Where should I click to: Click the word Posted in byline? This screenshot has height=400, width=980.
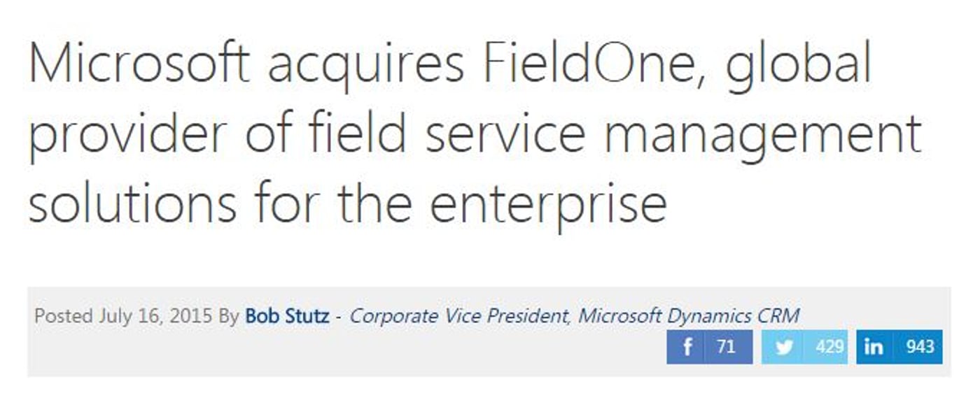(64, 316)
